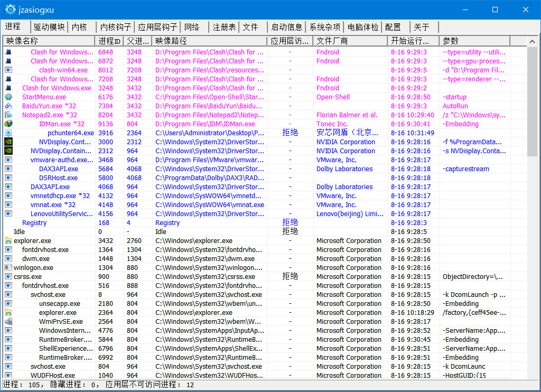Click the icon of Clash for Windows.exe 3248
The height and width of the screenshot is (392, 541).
(x=8, y=88)
